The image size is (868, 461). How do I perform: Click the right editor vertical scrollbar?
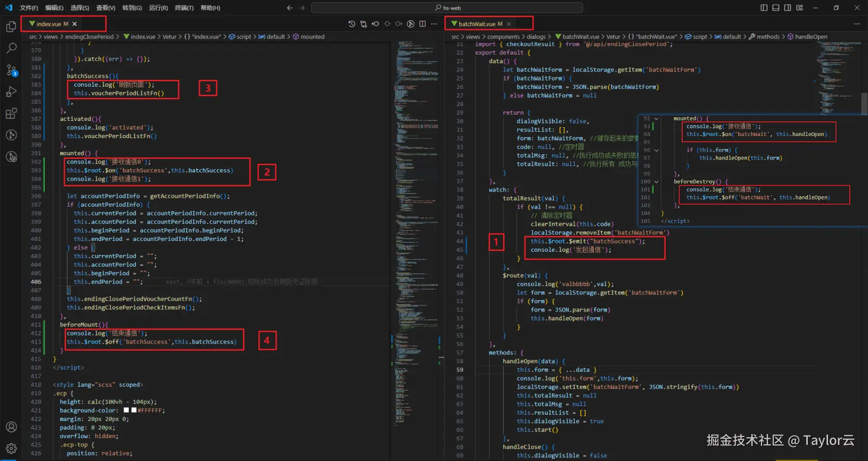tap(864, 104)
